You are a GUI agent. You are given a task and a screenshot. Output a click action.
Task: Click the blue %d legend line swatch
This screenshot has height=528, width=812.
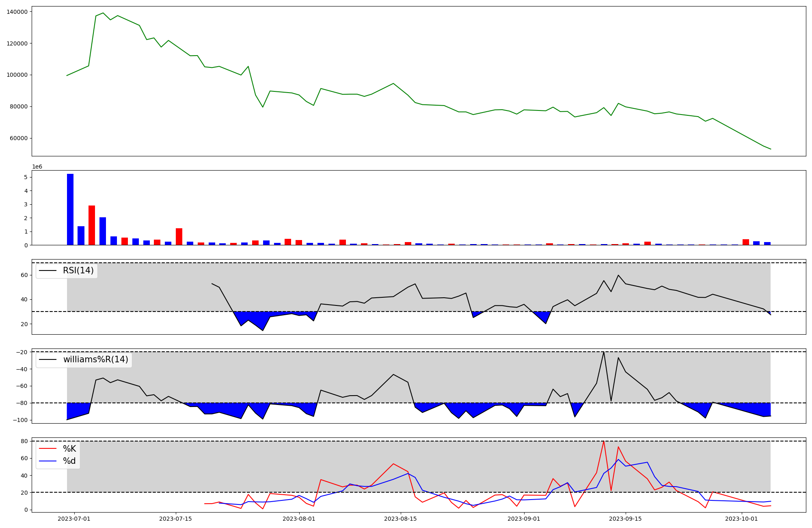click(x=48, y=461)
